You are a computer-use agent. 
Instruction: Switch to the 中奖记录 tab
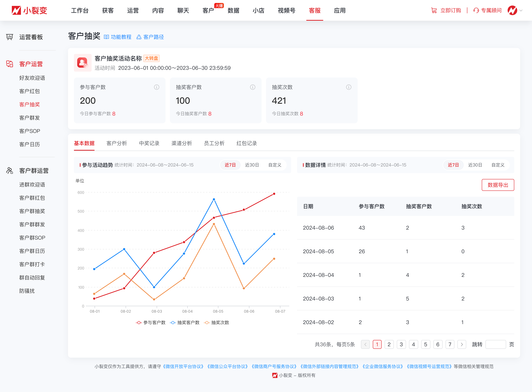click(149, 143)
